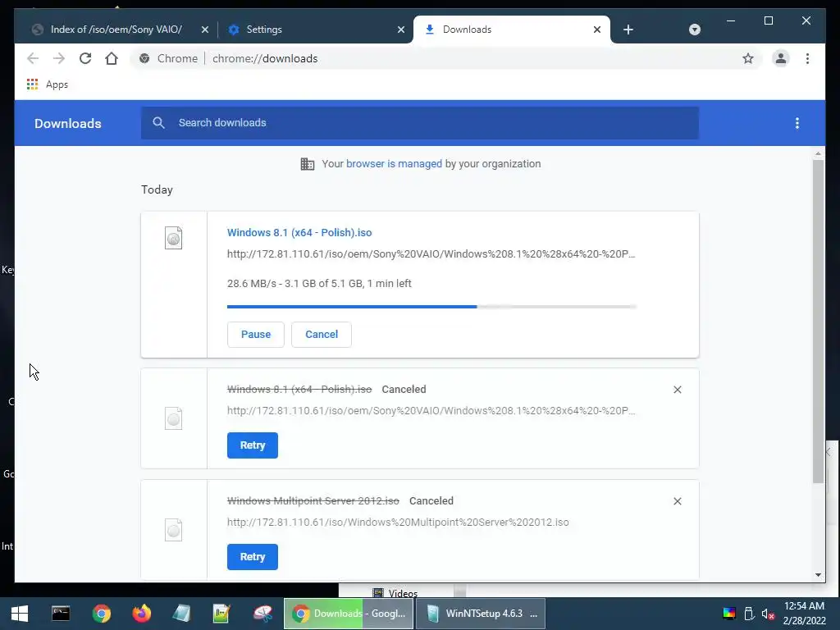Retry the Windows Multipoint Server 2012 download
Viewport: 840px width, 630px height.
pyautogui.click(x=253, y=557)
